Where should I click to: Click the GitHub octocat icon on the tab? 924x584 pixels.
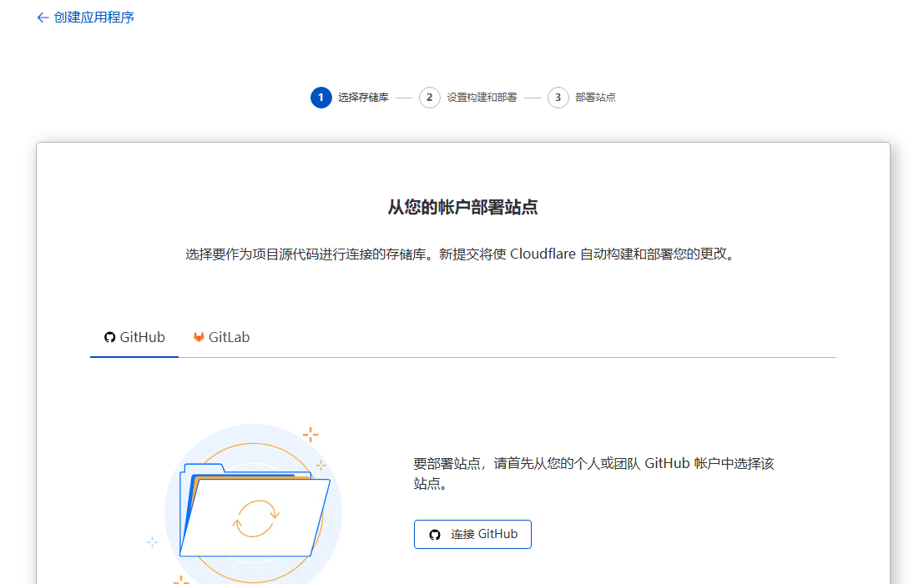110,337
